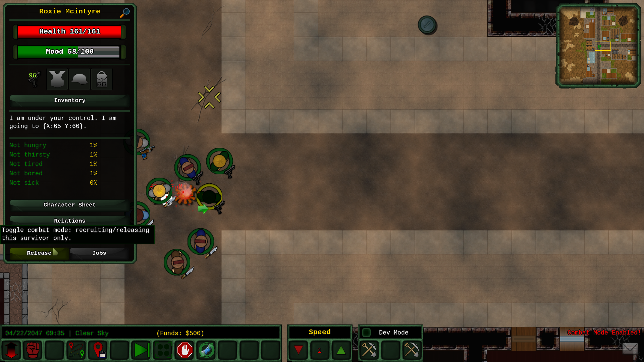This screenshot has height=362, width=644.
Task: Open Inventory panel for Roxie Mcintyre
Action: pyautogui.click(x=69, y=100)
